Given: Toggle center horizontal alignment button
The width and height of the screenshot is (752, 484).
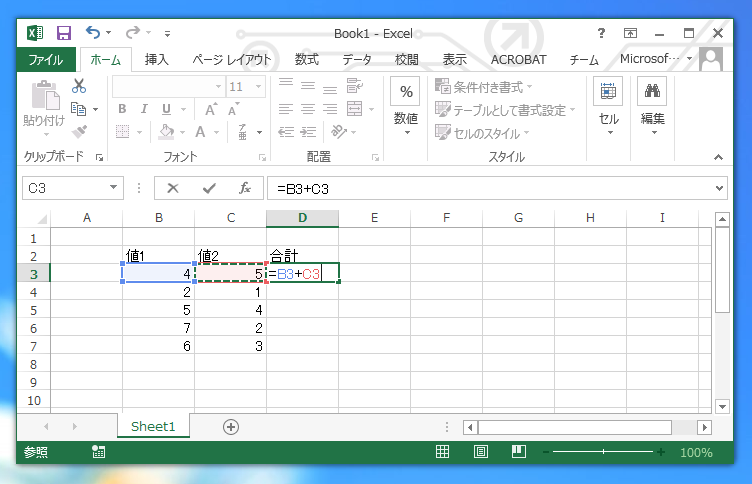Looking at the screenshot, I should 308,109.
